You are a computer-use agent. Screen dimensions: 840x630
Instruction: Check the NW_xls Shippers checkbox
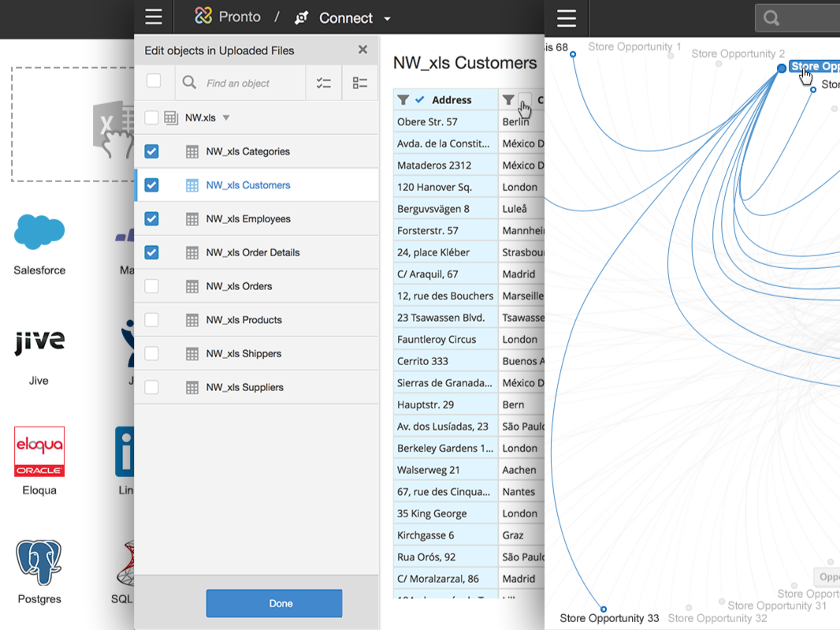151,353
